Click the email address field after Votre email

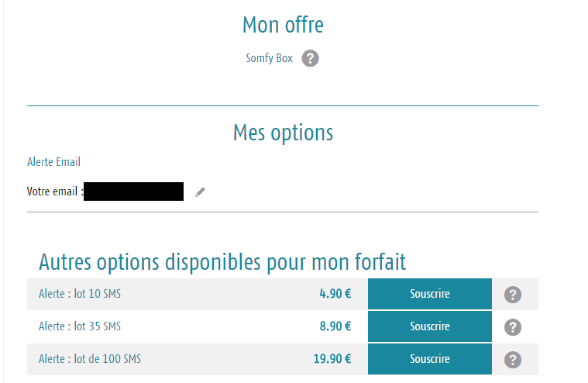(133, 191)
